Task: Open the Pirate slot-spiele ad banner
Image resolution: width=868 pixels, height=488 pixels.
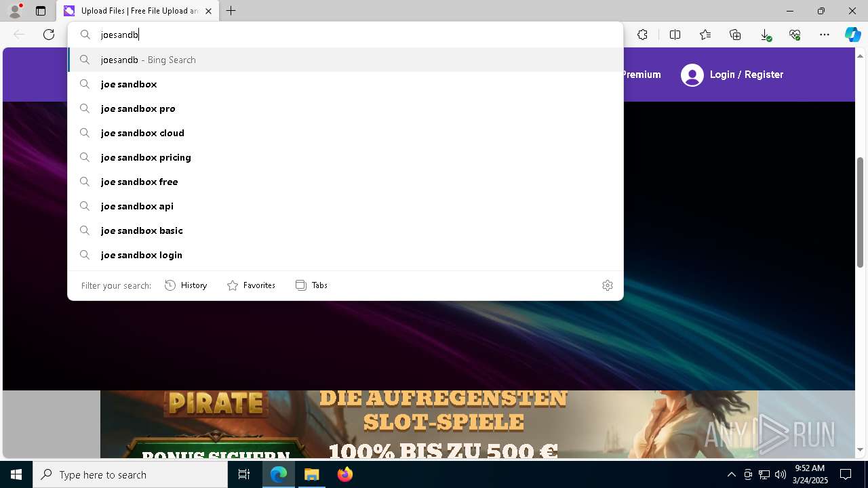Action: [429, 424]
